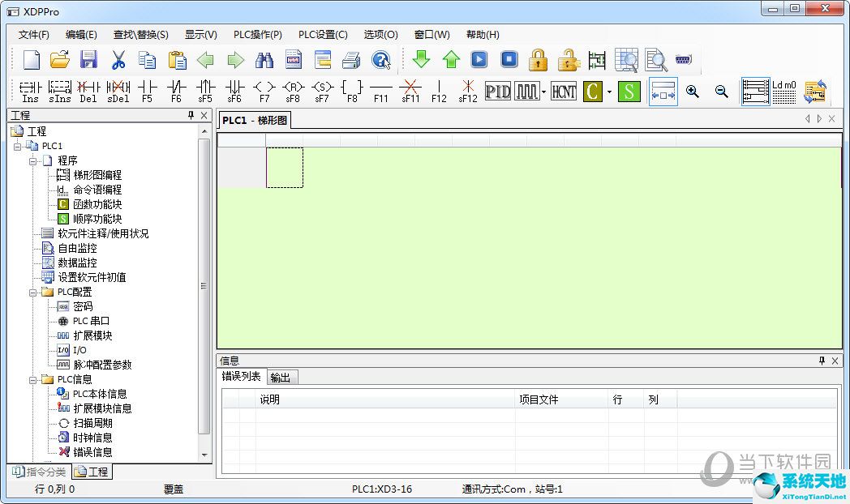Delete row with Del button
The width and height of the screenshot is (850, 504).
coord(88,91)
